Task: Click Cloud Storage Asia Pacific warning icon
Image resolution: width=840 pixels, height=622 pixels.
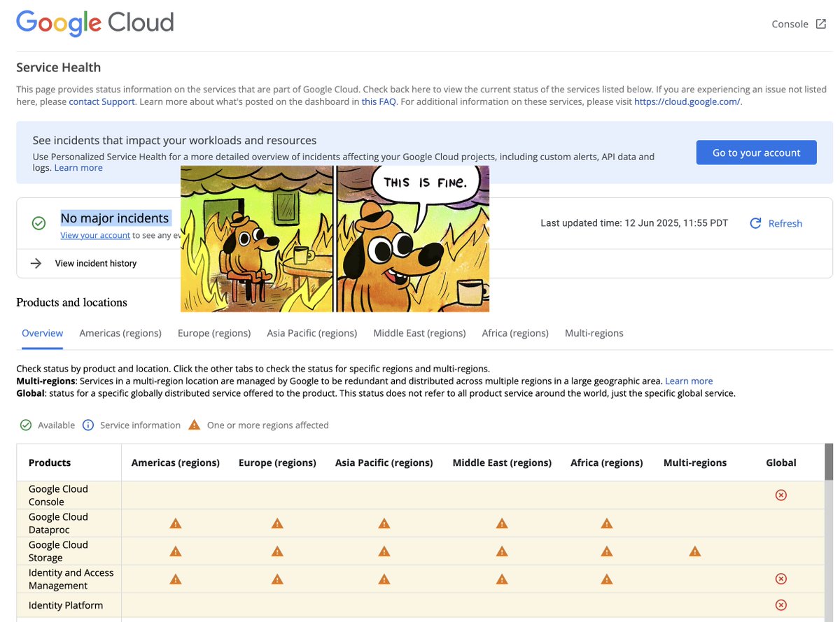Action: coord(384,551)
